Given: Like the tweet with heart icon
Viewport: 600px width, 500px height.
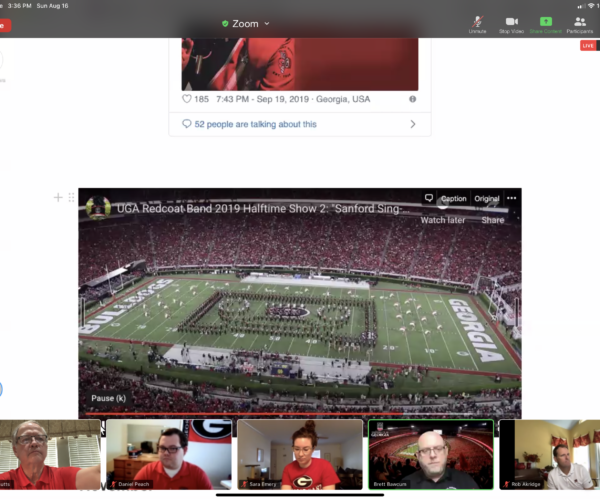Looking at the screenshot, I should click(186, 99).
